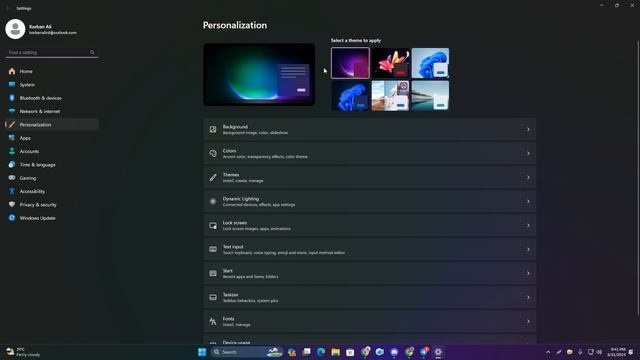The width and height of the screenshot is (640, 360).
Task: Click the search magnifier in Find a setting
Action: (92, 53)
